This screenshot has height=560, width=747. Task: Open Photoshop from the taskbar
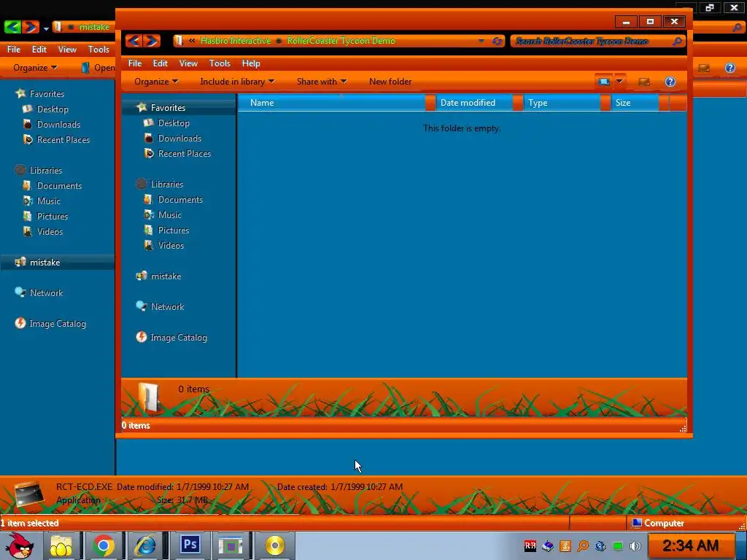pyautogui.click(x=190, y=545)
